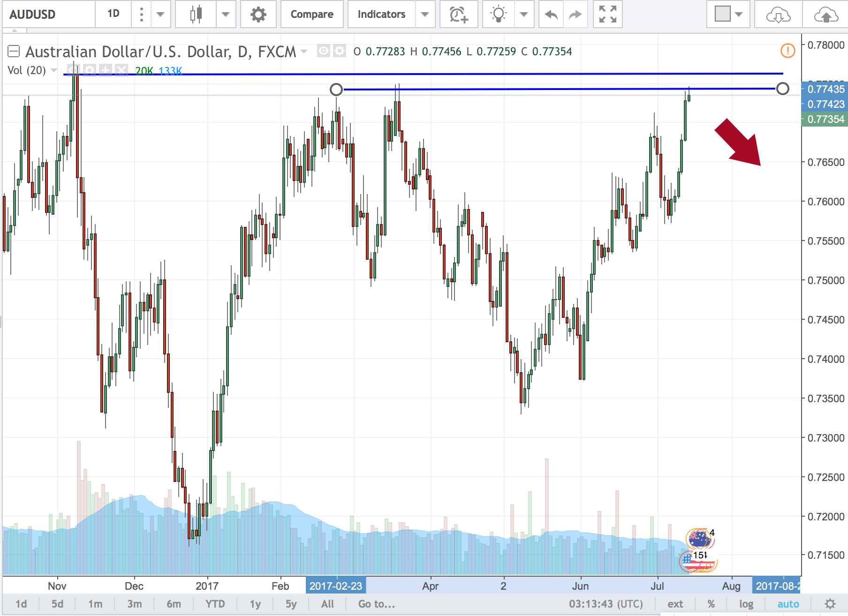Viewport: 848px width, 616px height.
Task: Click the Compare button
Action: coord(312,15)
